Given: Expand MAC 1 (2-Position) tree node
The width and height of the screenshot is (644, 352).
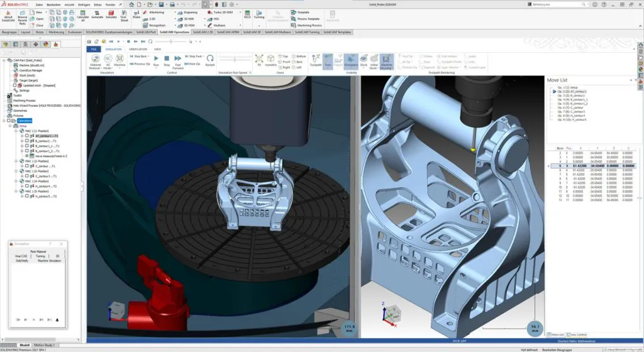Looking at the screenshot, I should [x=16, y=162].
